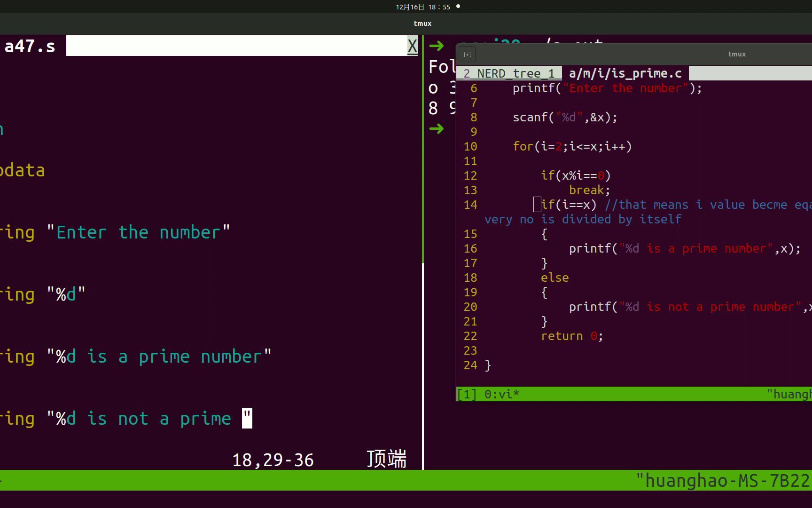This screenshot has width=812, height=508.
Task: Click the 0:vi* window entry in tmux status
Action: [x=502, y=394]
